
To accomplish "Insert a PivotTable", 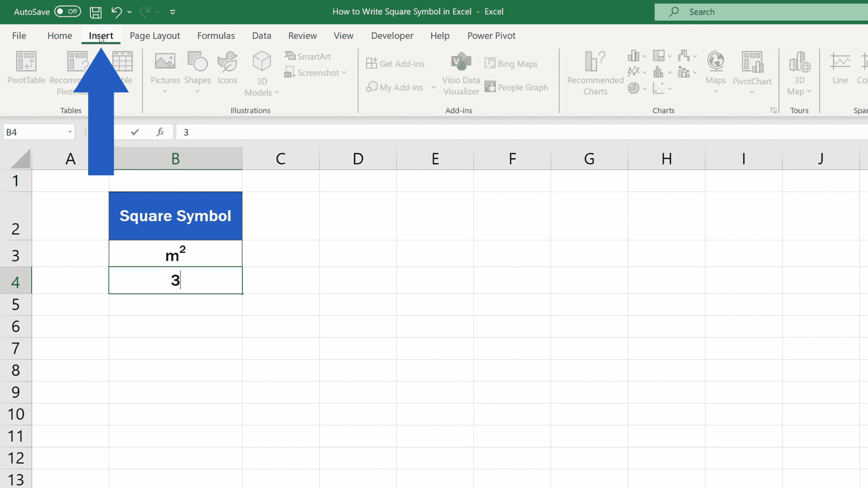I will coord(26,71).
